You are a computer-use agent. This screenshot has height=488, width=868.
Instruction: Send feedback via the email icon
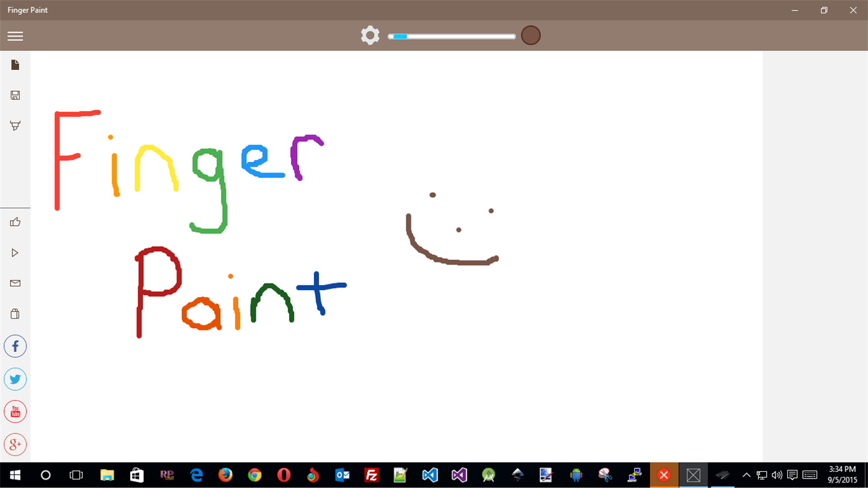(x=15, y=283)
